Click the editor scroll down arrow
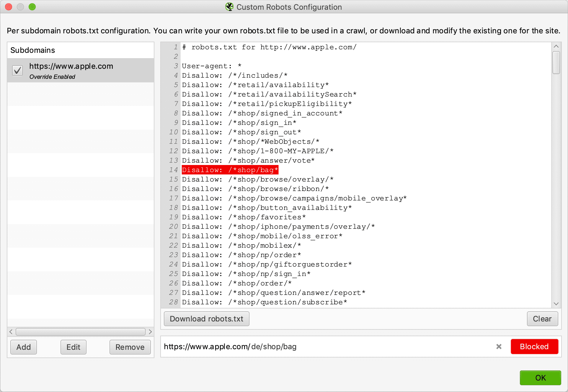Image resolution: width=568 pixels, height=392 pixels. [556, 304]
